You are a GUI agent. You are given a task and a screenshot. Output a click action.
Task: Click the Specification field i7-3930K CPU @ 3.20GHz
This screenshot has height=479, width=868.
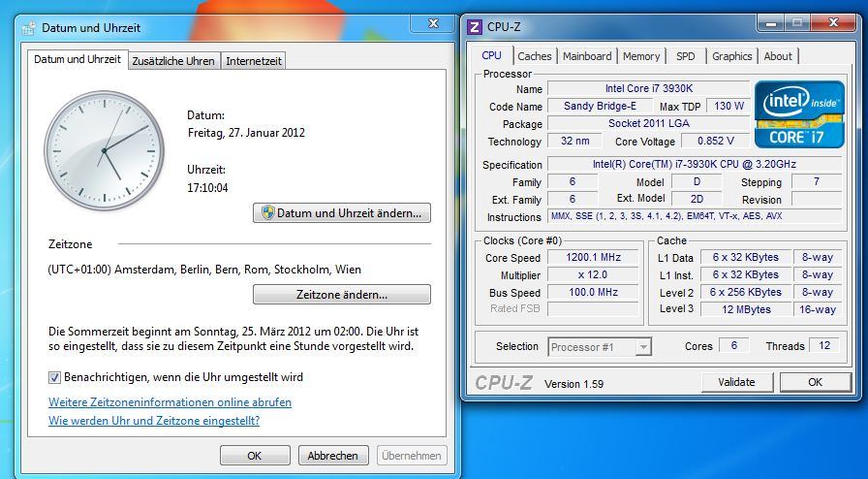[695, 164]
